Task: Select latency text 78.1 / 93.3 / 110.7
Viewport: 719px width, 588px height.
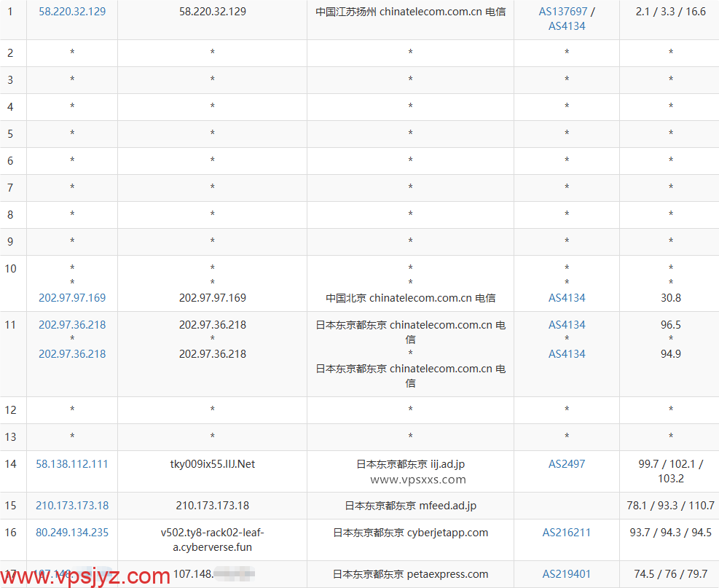Action: pyautogui.click(x=670, y=506)
